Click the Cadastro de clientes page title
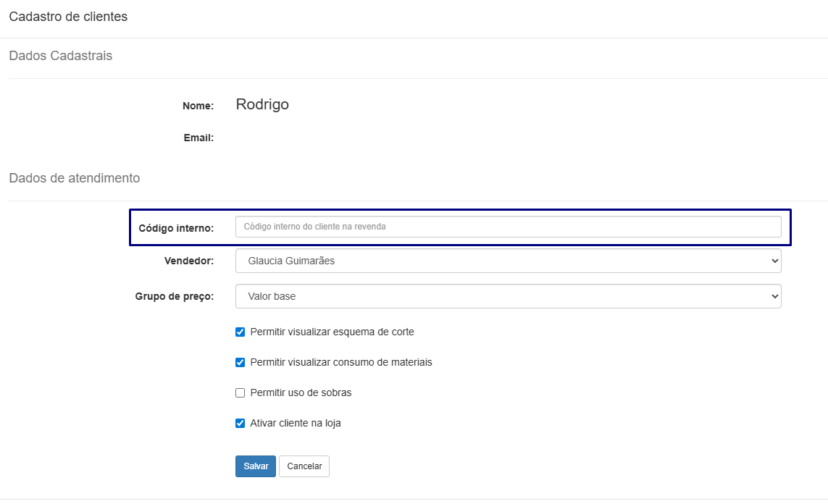Image resolution: width=828 pixels, height=504 pixels. pyautogui.click(x=68, y=17)
